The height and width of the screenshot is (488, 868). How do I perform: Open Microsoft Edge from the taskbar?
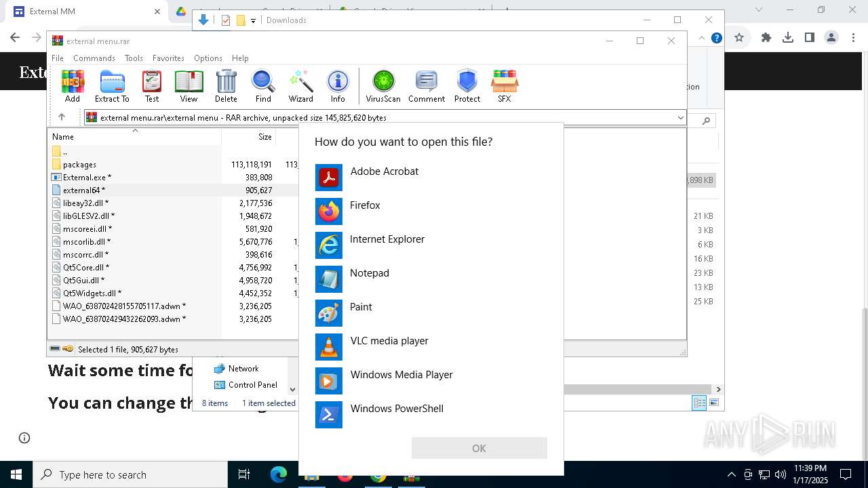(x=279, y=474)
